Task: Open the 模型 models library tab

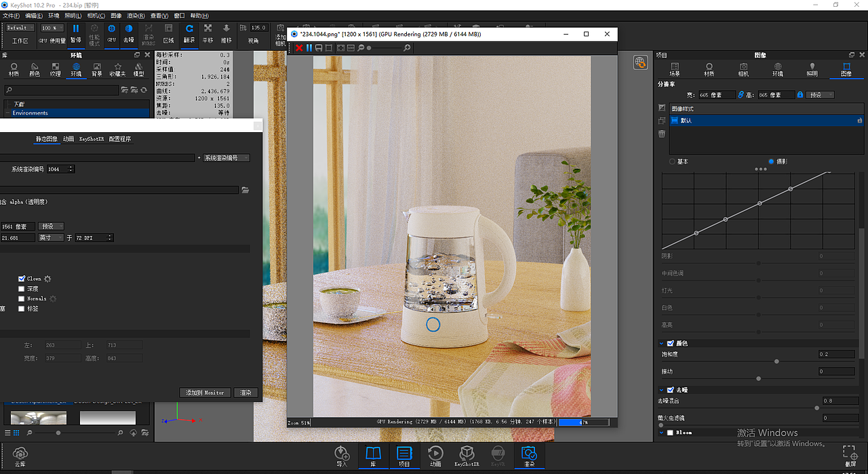Action: point(138,69)
